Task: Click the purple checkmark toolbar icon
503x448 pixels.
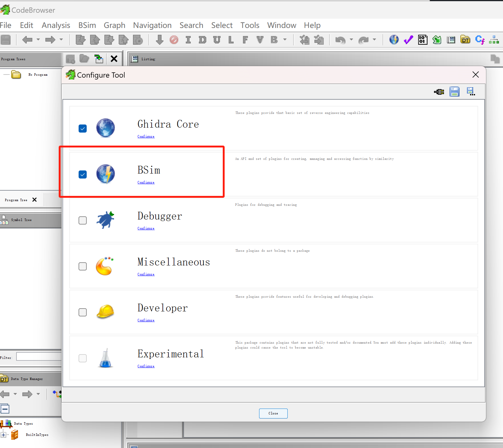Action: pyautogui.click(x=408, y=40)
